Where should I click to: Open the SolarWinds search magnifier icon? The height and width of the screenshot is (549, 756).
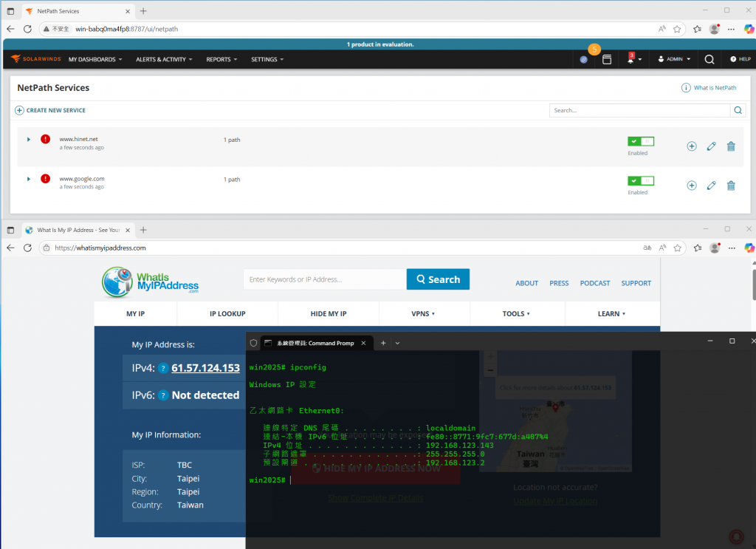click(709, 59)
